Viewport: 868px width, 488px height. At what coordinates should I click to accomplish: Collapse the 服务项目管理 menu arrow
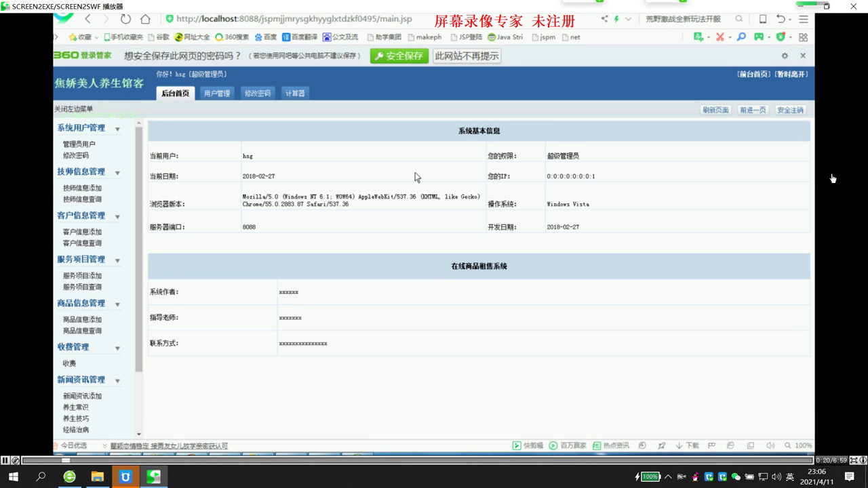[x=117, y=260]
